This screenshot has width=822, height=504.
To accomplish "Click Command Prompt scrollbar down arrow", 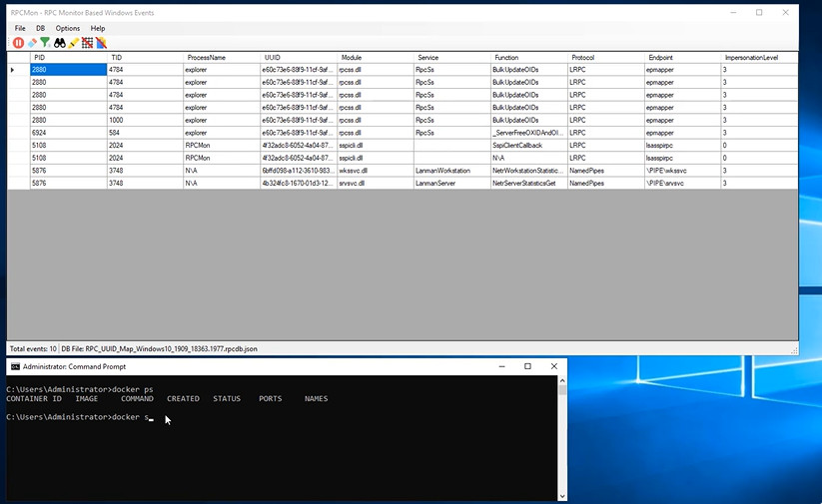I will point(562,496).
